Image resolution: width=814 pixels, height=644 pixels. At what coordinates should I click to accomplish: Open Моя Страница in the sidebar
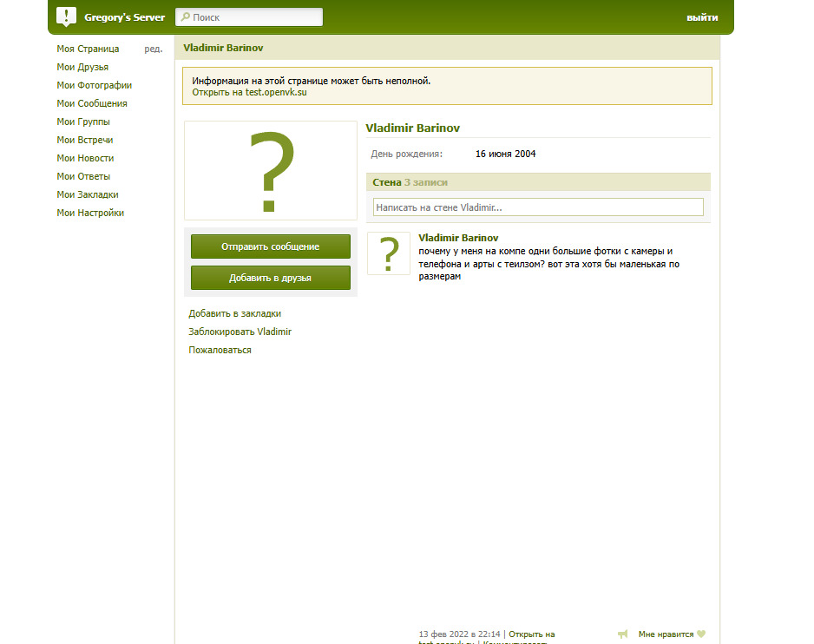point(88,49)
